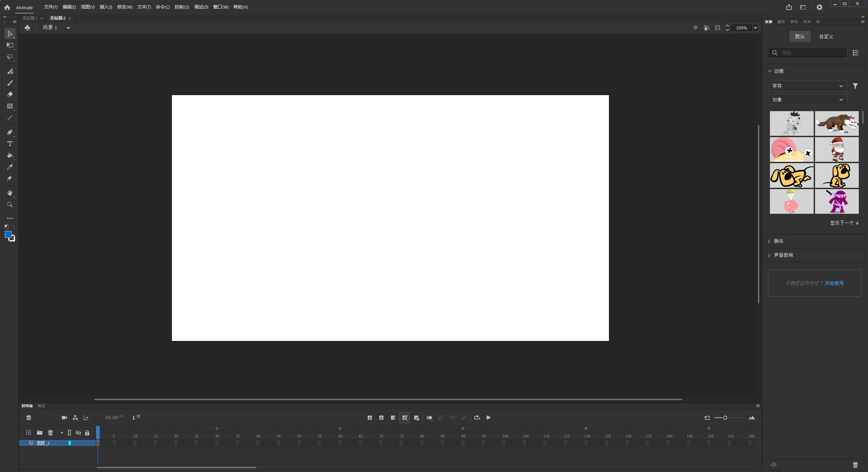Switch to the 无标题-1 document tab
Screen dimensions: 868x472
pos(30,18)
